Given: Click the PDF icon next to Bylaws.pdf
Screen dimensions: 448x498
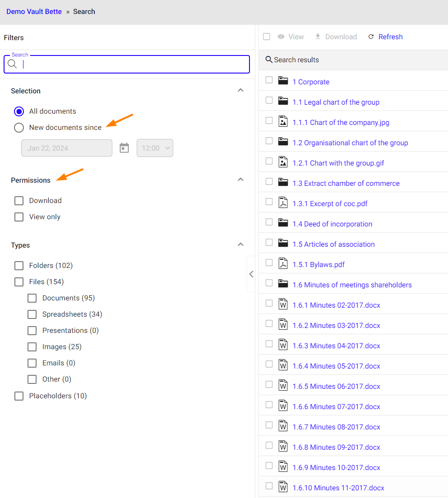Looking at the screenshot, I should coord(283,264).
